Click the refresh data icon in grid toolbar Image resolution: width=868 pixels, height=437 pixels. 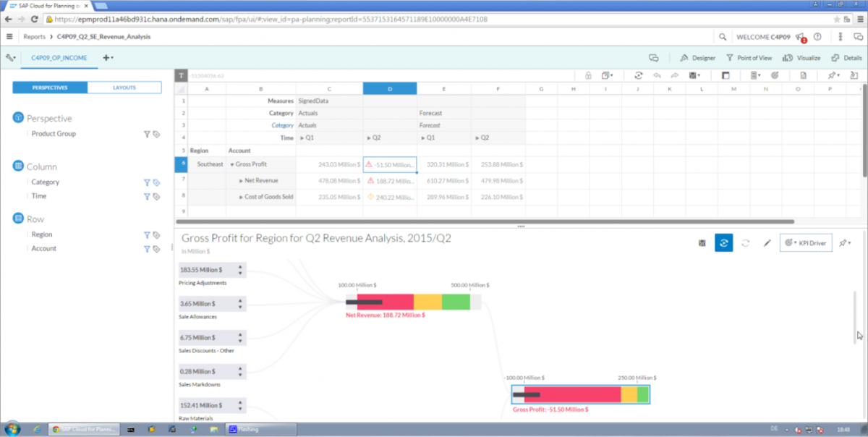click(639, 75)
